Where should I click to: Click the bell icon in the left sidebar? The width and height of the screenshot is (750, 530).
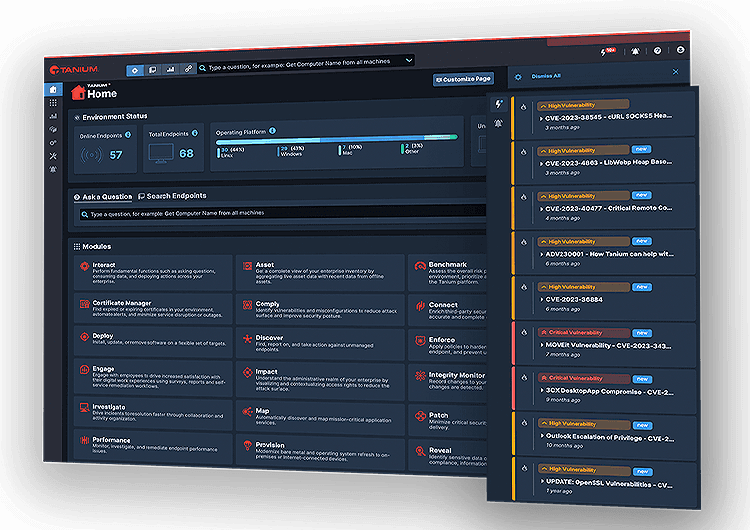pos(53,169)
